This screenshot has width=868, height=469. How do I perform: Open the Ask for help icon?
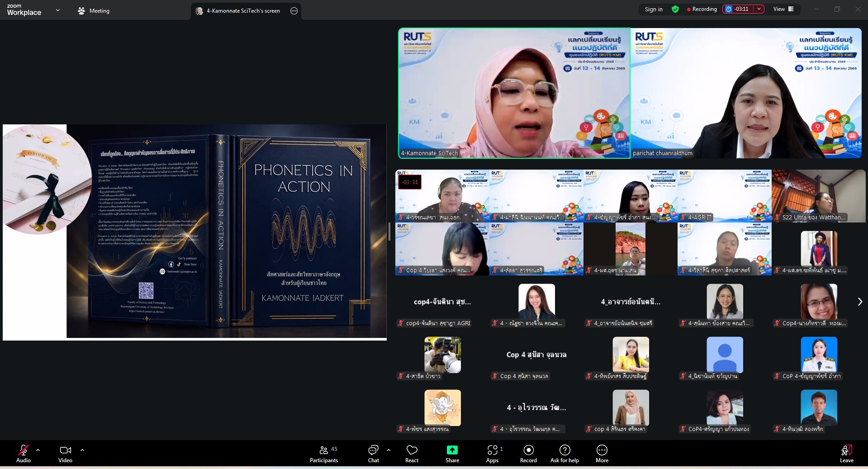[x=564, y=450]
